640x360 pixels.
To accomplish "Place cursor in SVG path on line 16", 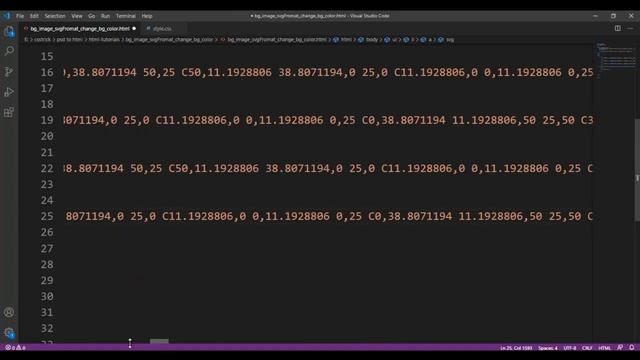I will point(328,72).
